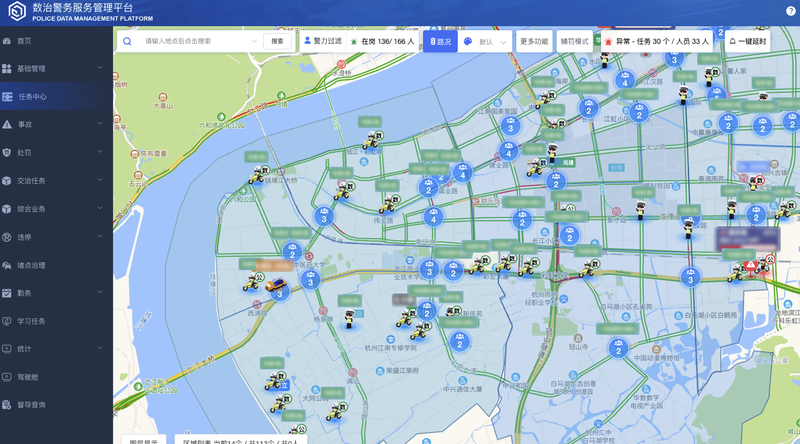Click the 事故 warning triangle icon
The image size is (800, 444).
click(x=7, y=125)
